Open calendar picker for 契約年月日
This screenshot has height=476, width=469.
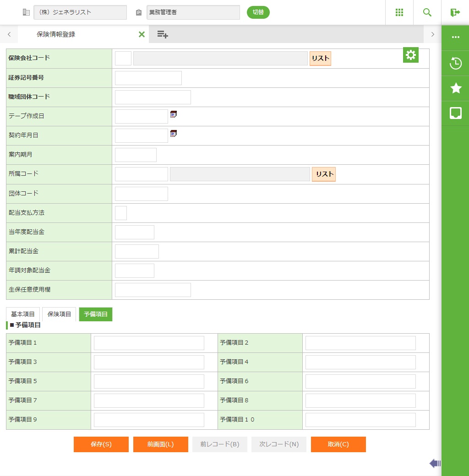(173, 134)
